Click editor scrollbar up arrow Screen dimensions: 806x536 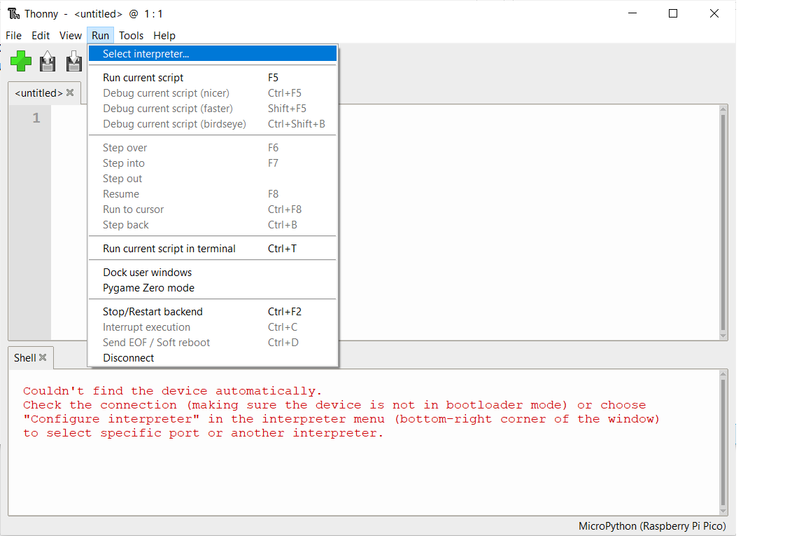click(723, 109)
